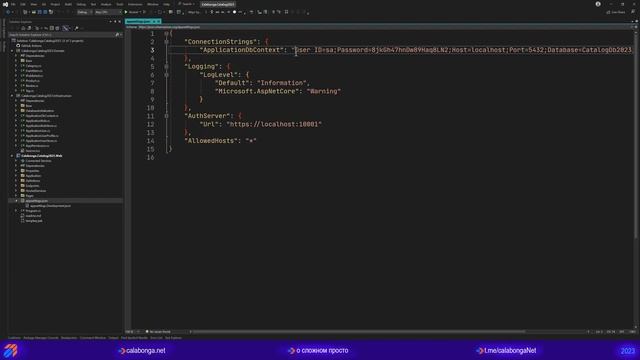The width and height of the screenshot is (640, 360).
Task: Select appsettings.Development.json file
Action: pos(50,206)
